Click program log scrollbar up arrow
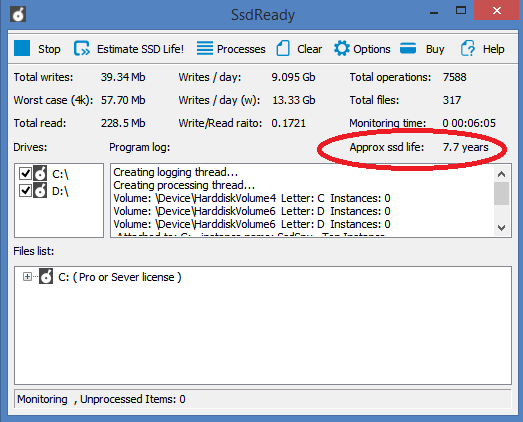This screenshot has height=422, width=523. pos(501,174)
